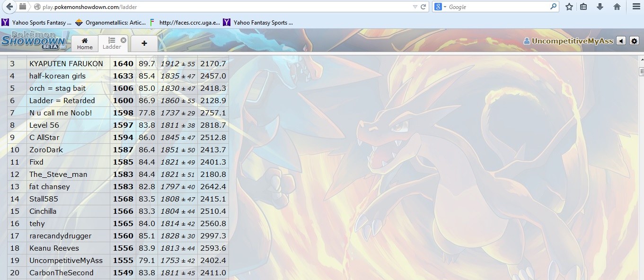Open Firefox hamburger menu
The image size is (644, 280).
coord(636,7)
